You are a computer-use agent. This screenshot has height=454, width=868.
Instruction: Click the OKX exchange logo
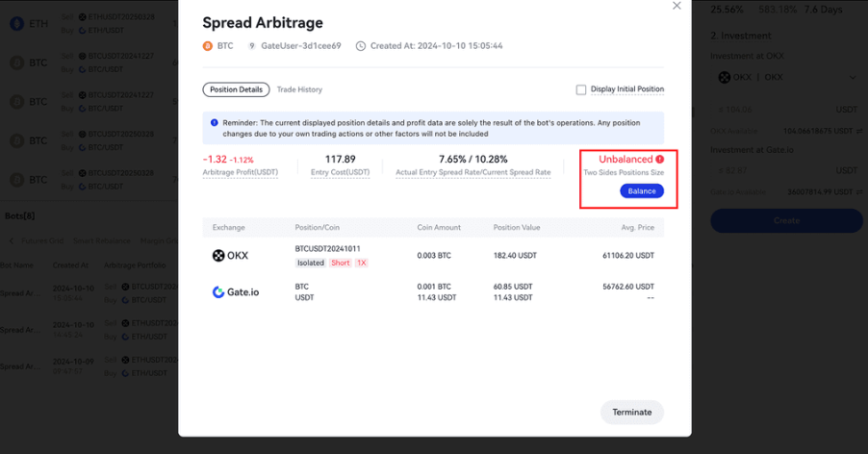coord(230,256)
